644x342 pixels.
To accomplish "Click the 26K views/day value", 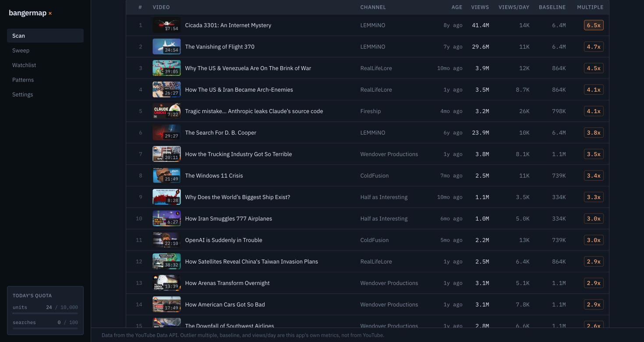I will coord(524,111).
